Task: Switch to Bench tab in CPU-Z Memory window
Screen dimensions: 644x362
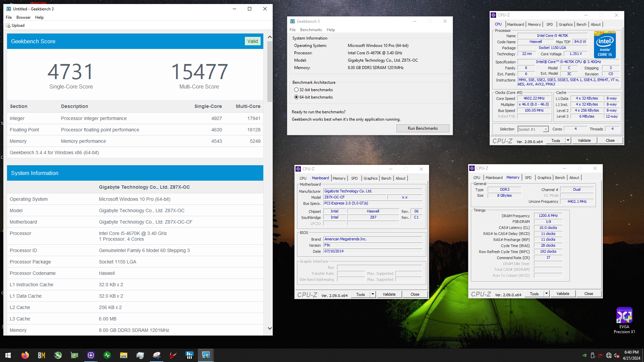Action: click(x=560, y=178)
